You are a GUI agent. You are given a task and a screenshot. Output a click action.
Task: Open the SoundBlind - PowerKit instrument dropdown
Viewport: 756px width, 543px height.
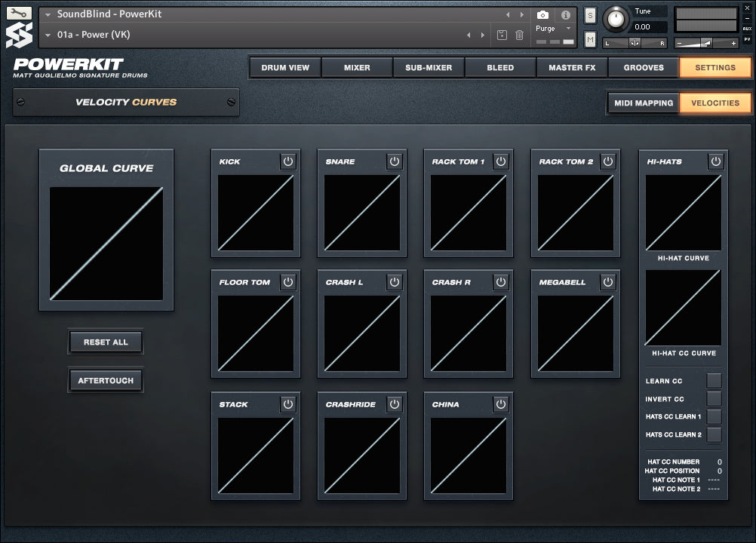[48, 14]
